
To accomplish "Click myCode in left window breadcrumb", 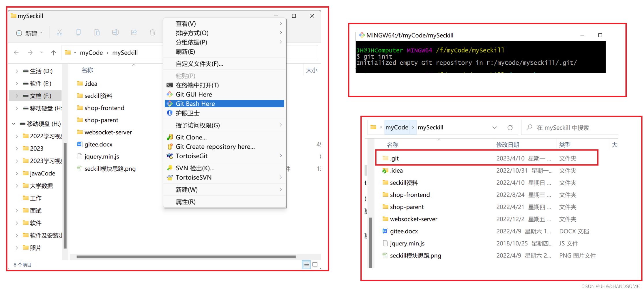I will 91,53.
